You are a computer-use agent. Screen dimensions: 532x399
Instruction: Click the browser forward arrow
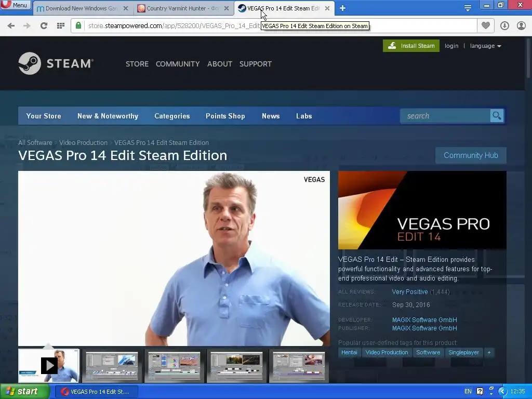coord(27,26)
